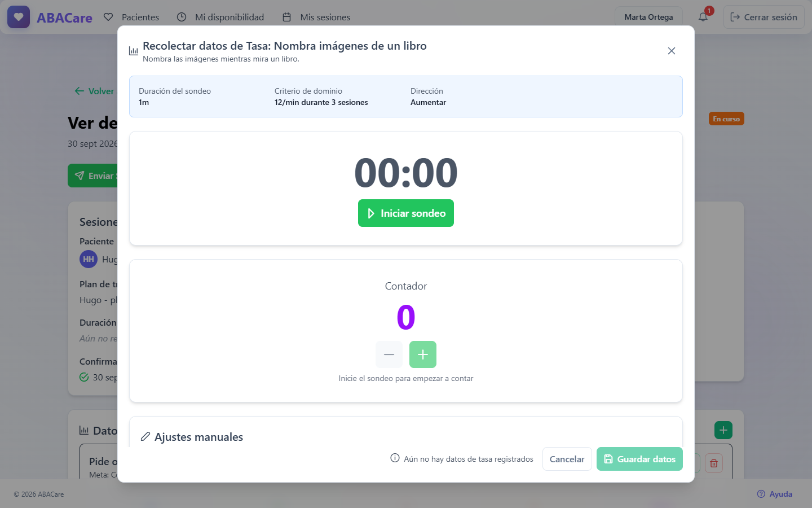Click the 00:00 timer display
Image resolution: width=812 pixels, height=508 pixels.
tap(406, 173)
